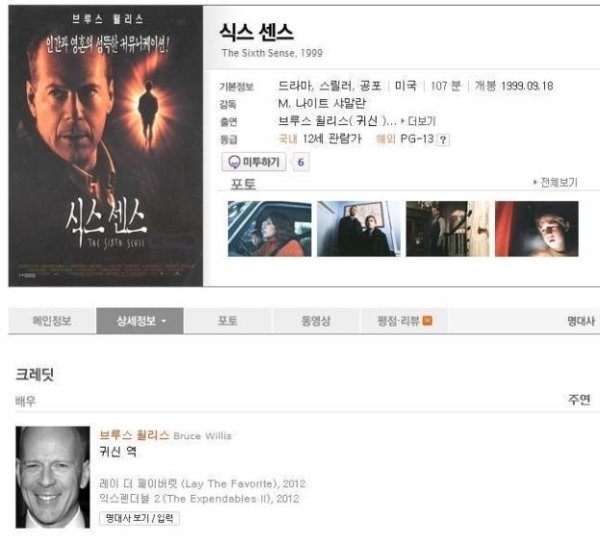Click the 명대사 보기 / 입력 button
Image resolution: width=600 pixels, height=543 pixels.
(x=139, y=519)
